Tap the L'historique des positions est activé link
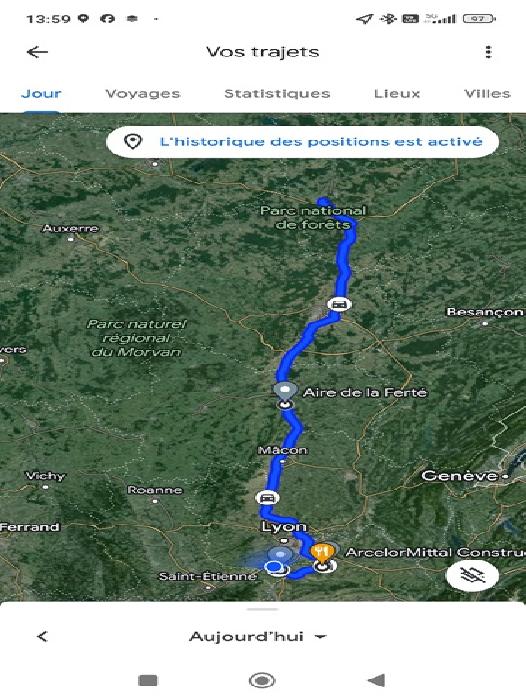This screenshot has height=700, width=526. tap(321, 142)
